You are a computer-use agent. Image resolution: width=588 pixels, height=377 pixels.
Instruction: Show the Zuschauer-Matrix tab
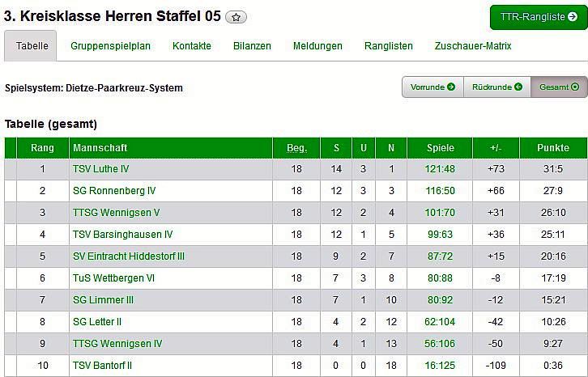tap(473, 46)
